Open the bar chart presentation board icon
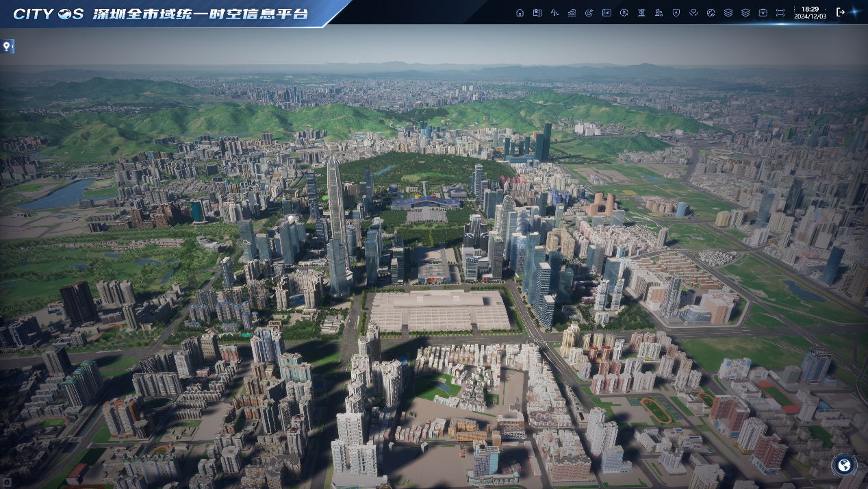 point(607,12)
